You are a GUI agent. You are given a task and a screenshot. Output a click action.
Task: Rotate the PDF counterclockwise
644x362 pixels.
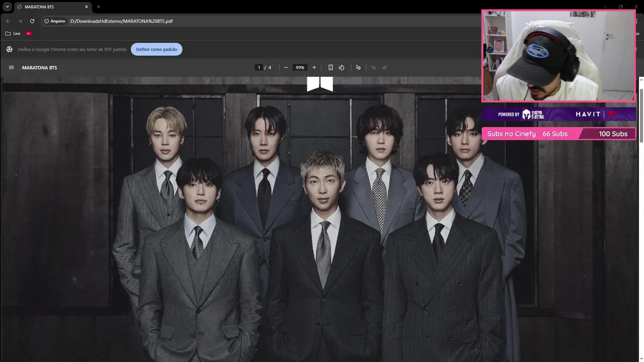[342, 67]
